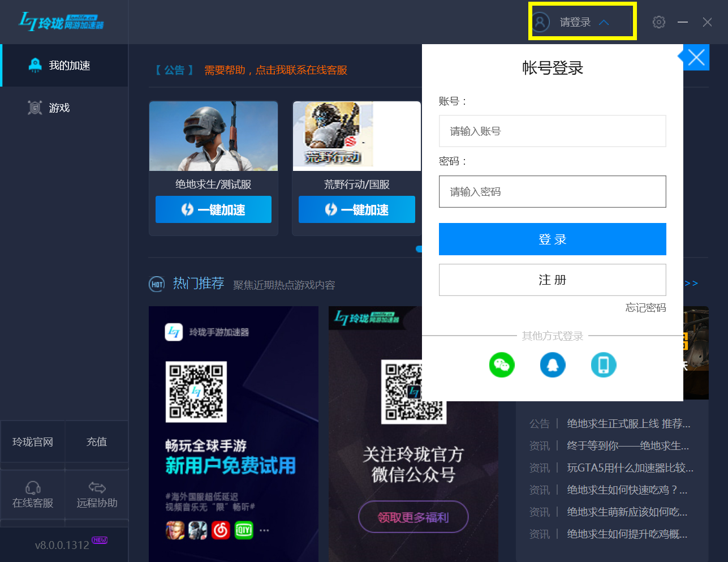Collapse the 请登录 account dropdown
This screenshot has height=562, width=728.
581,22
